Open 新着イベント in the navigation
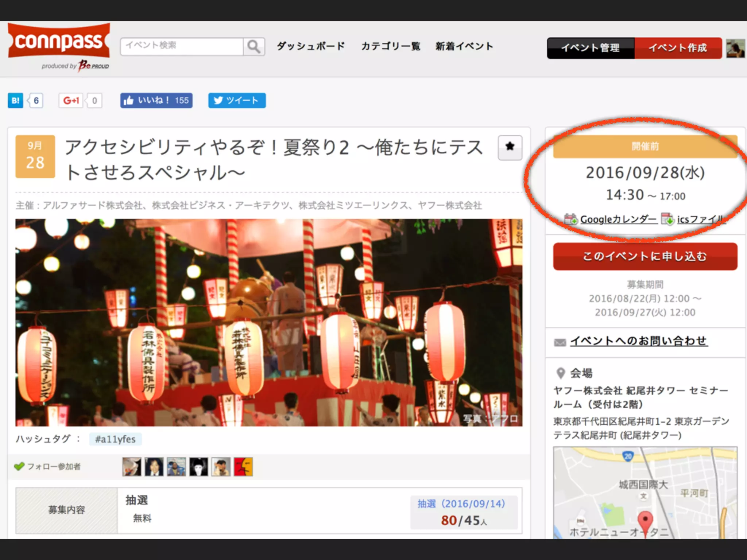This screenshot has height=560, width=747. pos(464,46)
